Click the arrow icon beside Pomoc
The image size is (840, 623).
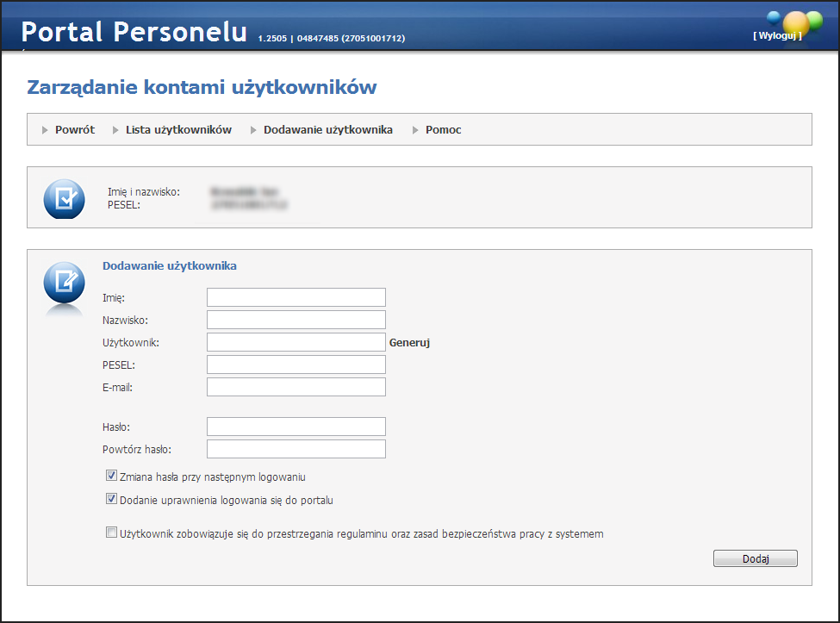416,130
